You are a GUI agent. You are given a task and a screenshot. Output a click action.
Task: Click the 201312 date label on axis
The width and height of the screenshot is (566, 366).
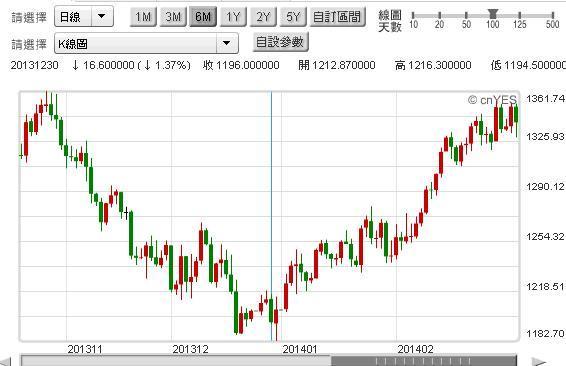pyautogui.click(x=190, y=349)
